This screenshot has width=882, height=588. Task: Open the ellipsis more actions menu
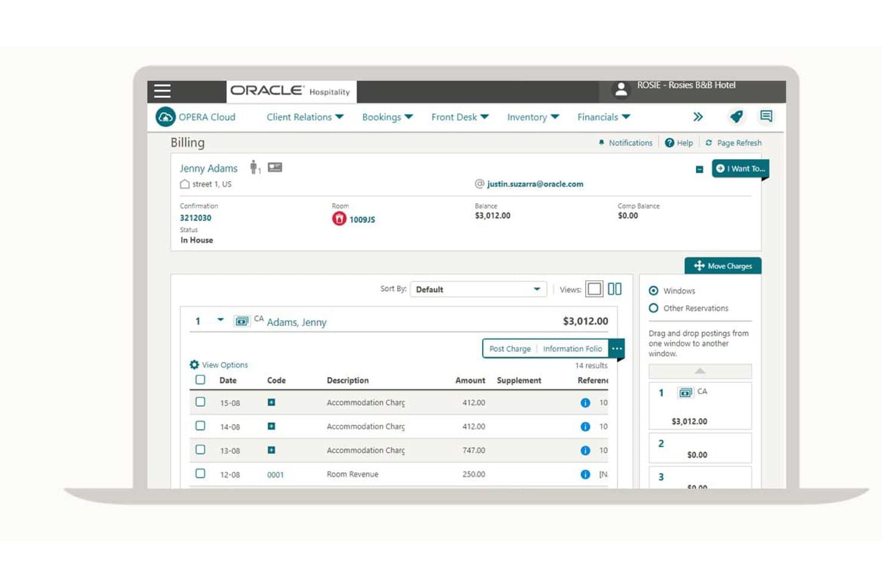[x=617, y=349]
